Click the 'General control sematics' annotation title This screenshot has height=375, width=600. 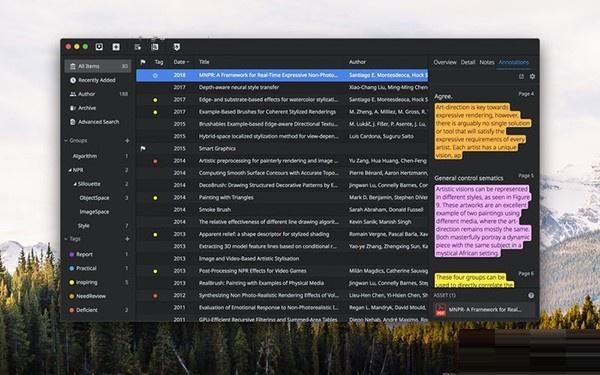pos(469,178)
